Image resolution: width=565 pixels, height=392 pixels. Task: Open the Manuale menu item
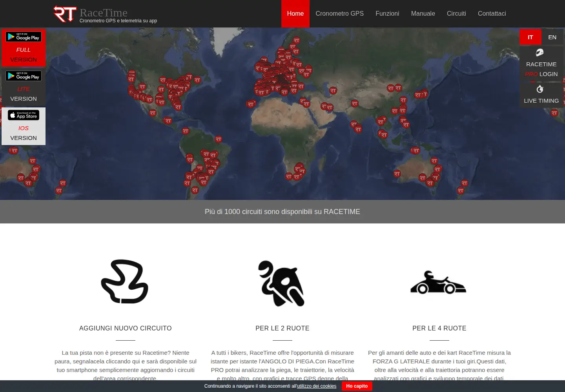coord(423,14)
